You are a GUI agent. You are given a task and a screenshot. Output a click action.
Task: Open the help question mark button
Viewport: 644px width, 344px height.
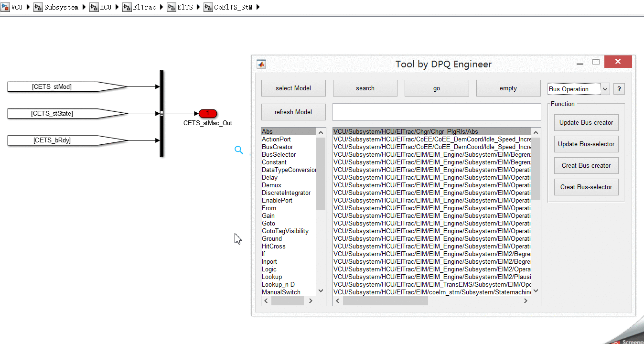pyautogui.click(x=619, y=89)
